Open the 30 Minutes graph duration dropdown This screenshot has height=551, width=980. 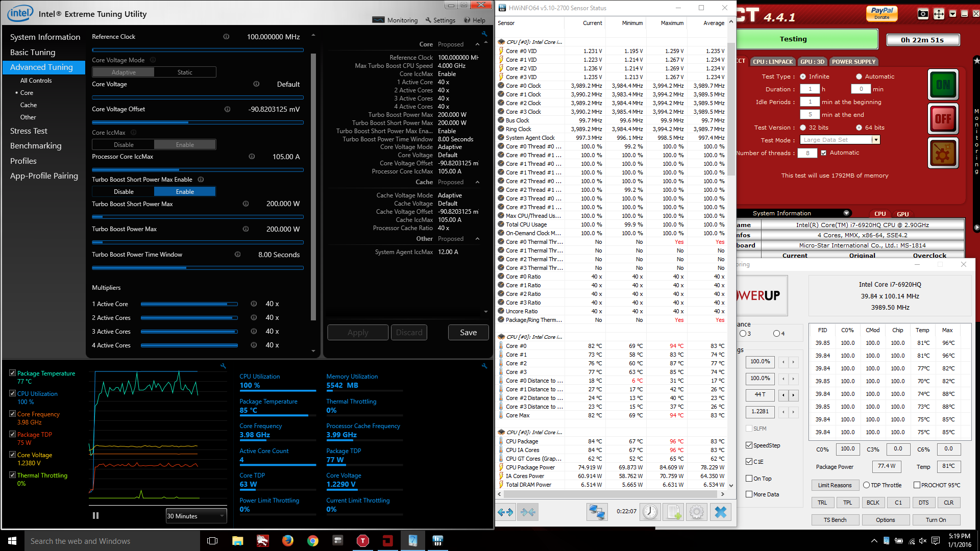tap(196, 516)
